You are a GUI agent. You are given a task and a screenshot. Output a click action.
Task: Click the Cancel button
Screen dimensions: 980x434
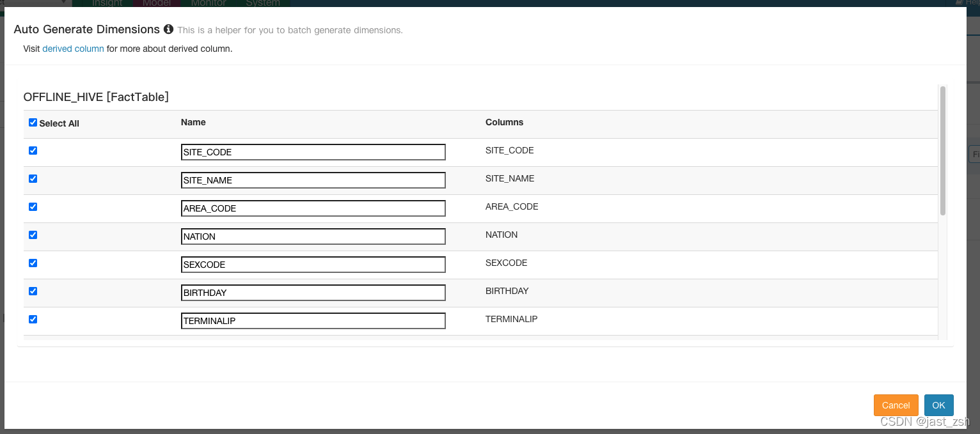896,405
